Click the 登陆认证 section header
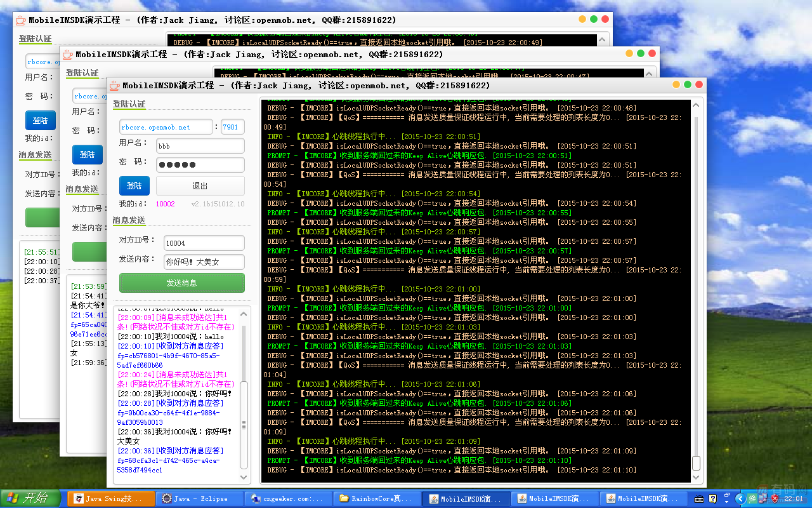The height and width of the screenshot is (508, 812). click(129, 104)
